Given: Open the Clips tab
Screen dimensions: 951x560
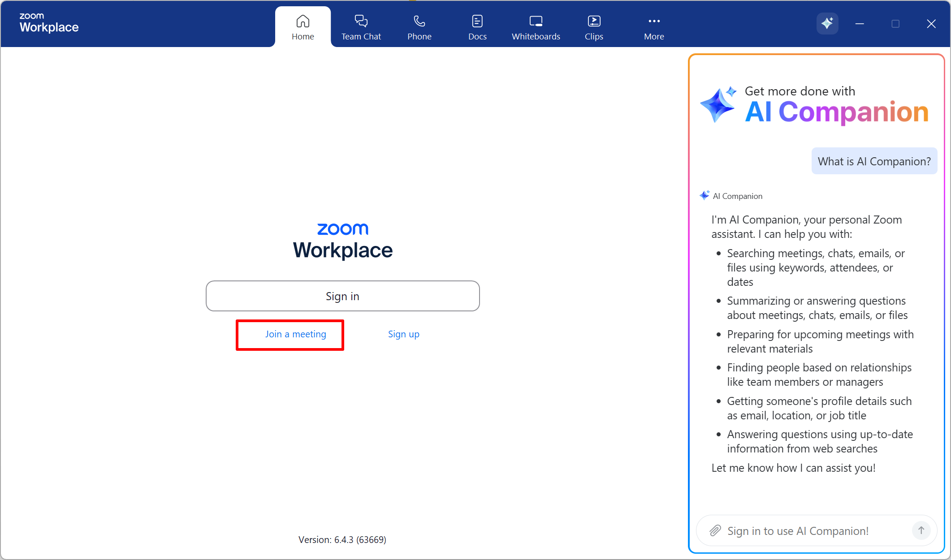Looking at the screenshot, I should tap(594, 27).
